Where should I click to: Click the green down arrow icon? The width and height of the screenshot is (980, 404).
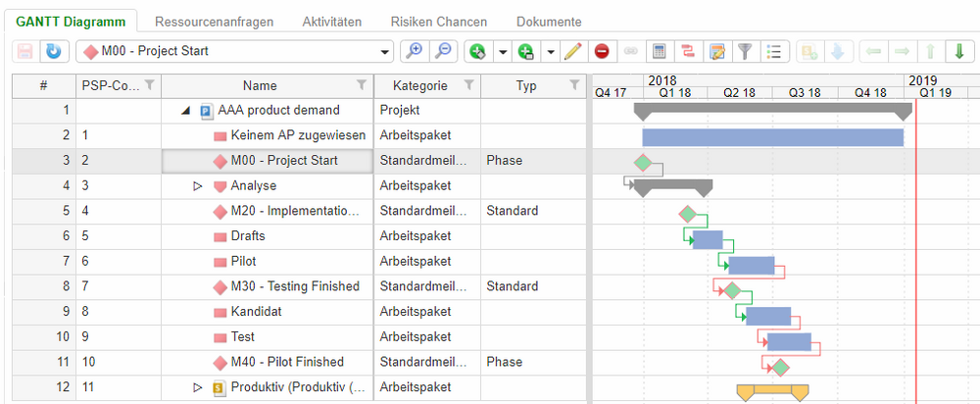point(958,51)
